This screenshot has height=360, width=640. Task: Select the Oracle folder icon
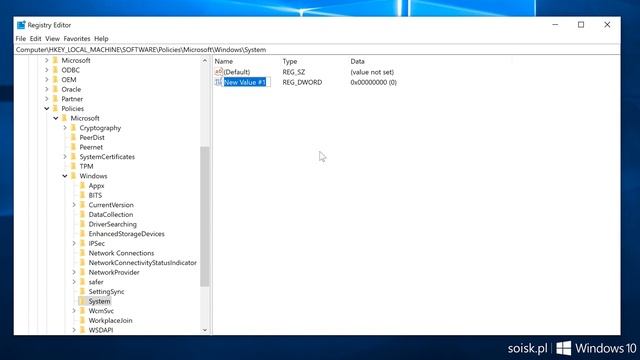tap(56, 89)
